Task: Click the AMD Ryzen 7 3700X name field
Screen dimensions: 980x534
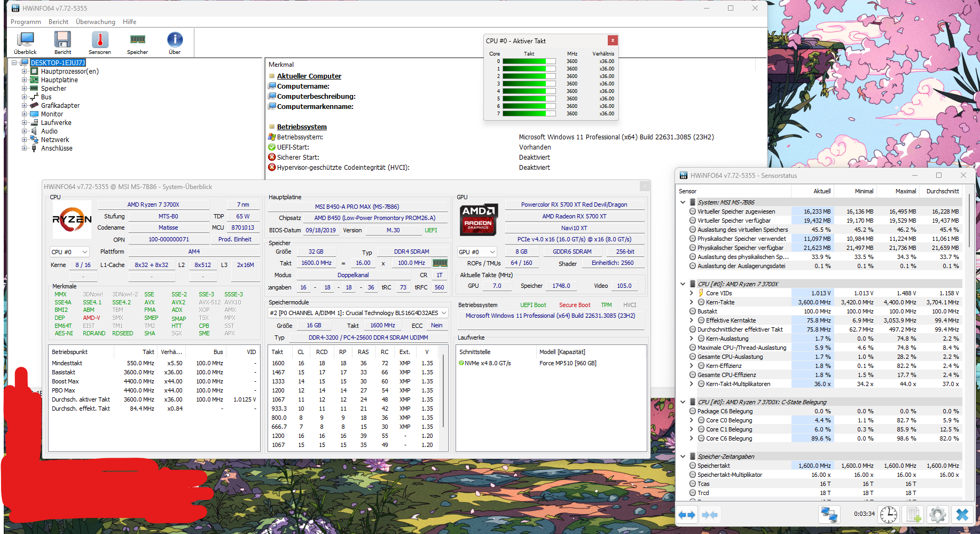Action: click(153, 205)
